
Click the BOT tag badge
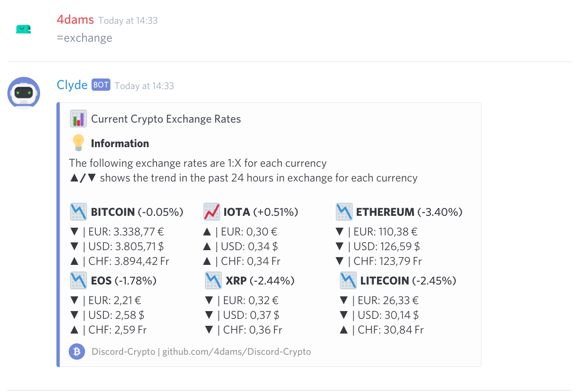101,85
